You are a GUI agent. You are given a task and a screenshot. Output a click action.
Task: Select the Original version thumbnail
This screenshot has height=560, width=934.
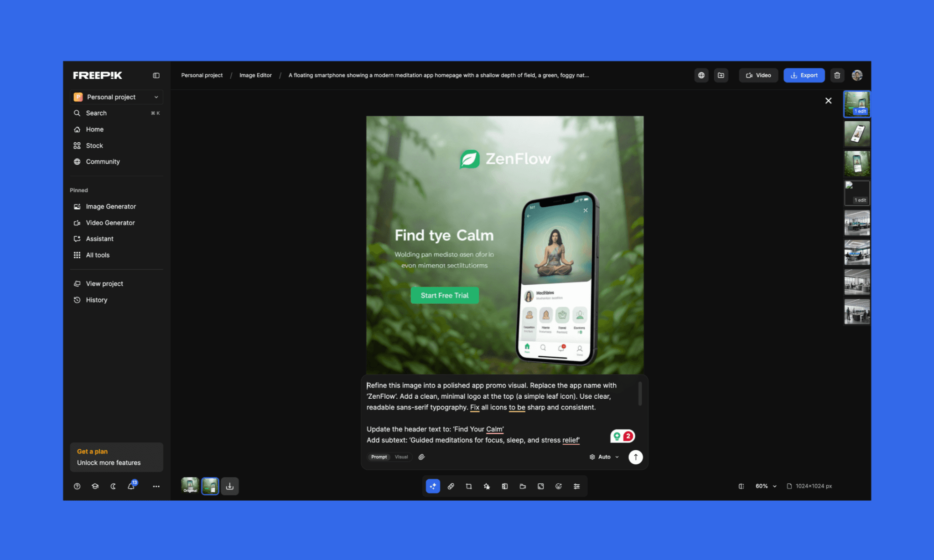point(190,486)
